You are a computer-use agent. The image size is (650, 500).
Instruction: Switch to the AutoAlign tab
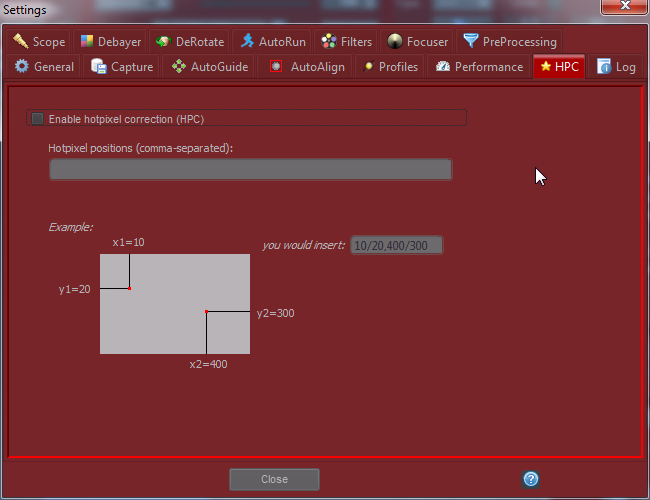pos(307,67)
